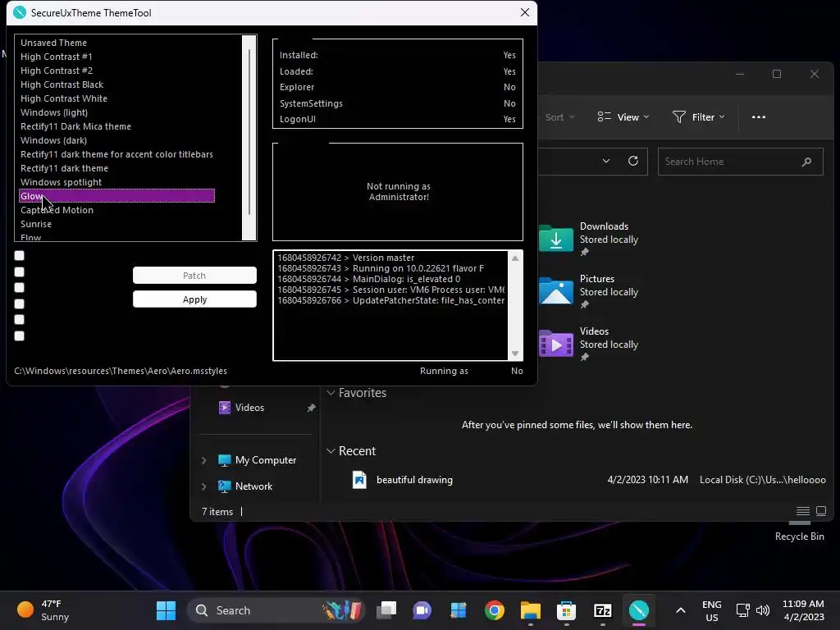This screenshot has width=840, height=630.
Task: Expand the Network tree node
Action: [x=203, y=486]
